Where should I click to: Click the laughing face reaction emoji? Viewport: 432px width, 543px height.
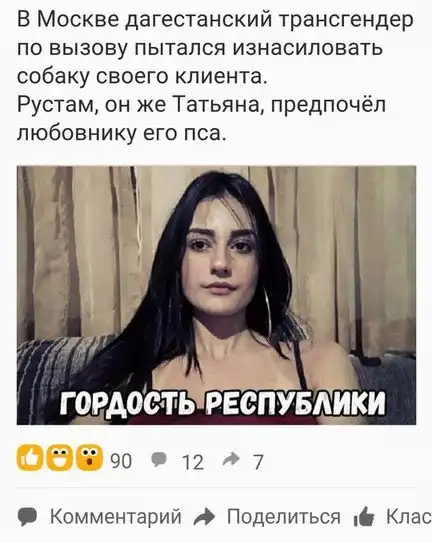[x=59, y=458]
